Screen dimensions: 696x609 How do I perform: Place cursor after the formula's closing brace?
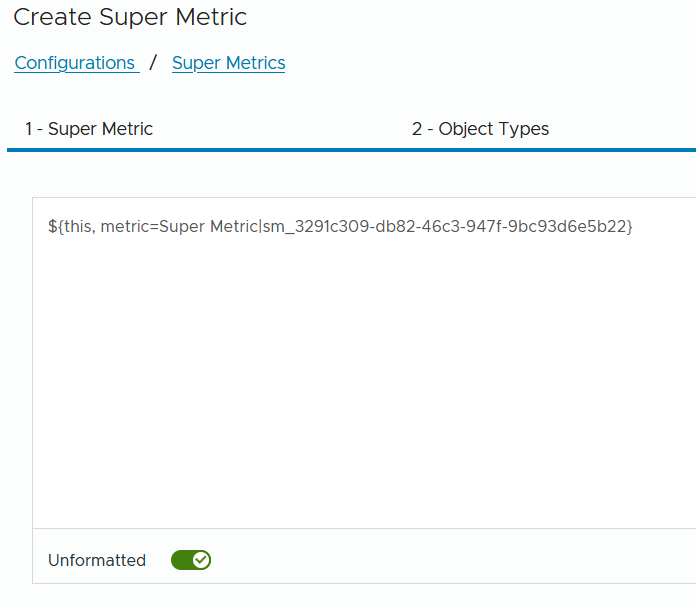[x=633, y=226]
